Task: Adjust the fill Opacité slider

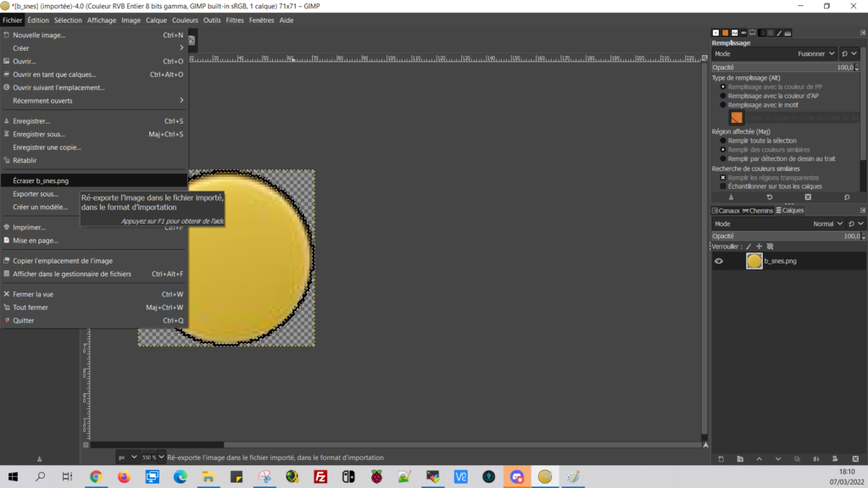Action: click(786, 67)
